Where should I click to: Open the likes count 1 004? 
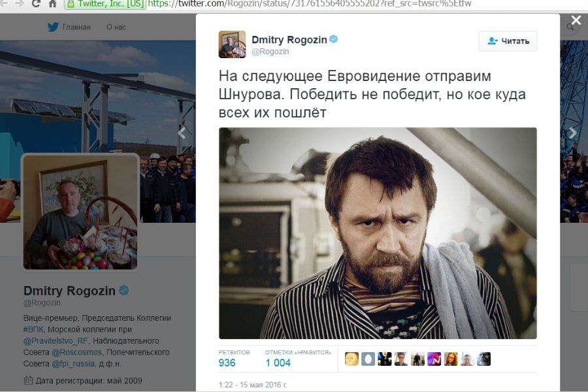pos(278,363)
